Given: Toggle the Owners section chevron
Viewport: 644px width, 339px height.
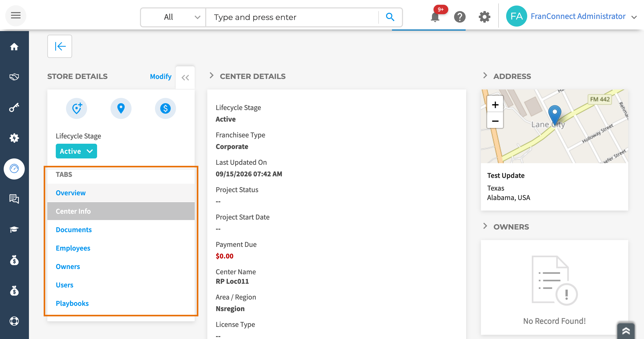Looking at the screenshot, I should pos(485,226).
